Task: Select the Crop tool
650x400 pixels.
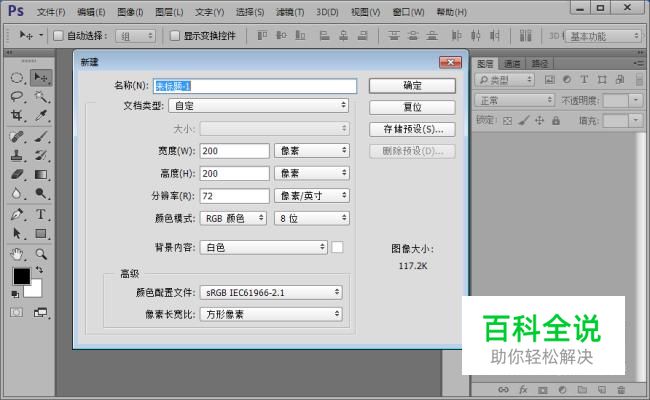Action: point(18,116)
